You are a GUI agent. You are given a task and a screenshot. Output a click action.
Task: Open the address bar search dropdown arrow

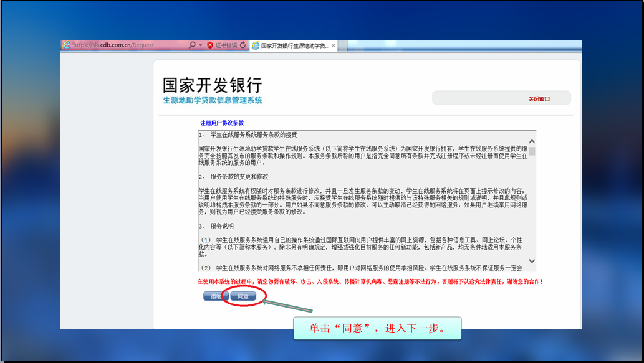[200, 45]
